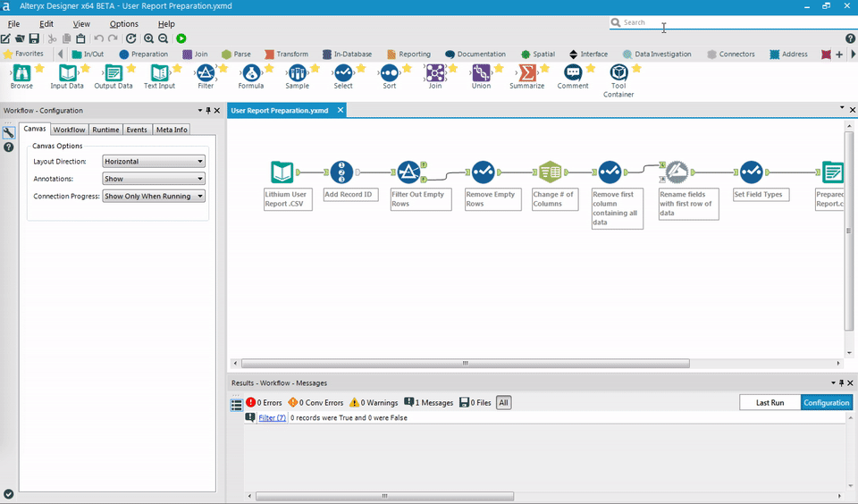Open the Filter (7) message link
The width and height of the screenshot is (858, 504).
tap(272, 417)
